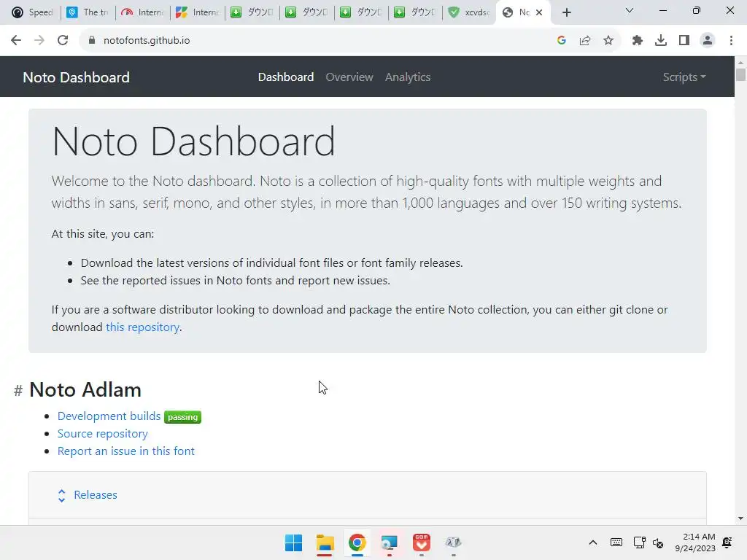Open rightmost pinned taskbar app
747x560 pixels.
click(453, 542)
